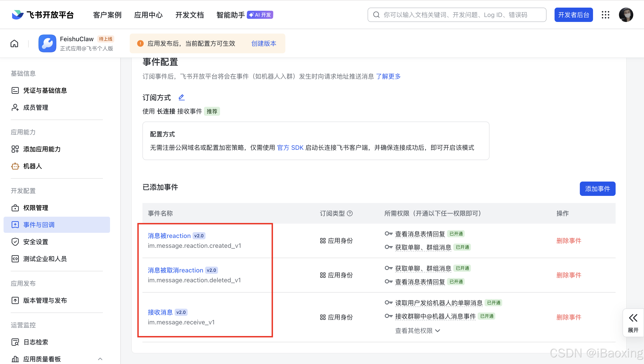Click the 事件与回调 sidebar icon
This screenshot has height=364, width=644.
pos(15,225)
